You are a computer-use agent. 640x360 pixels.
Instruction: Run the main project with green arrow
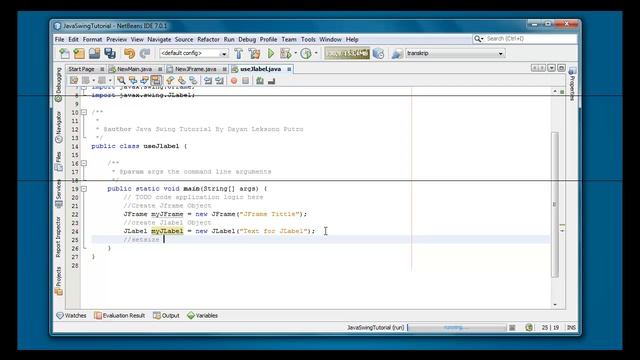(x=271, y=53)
